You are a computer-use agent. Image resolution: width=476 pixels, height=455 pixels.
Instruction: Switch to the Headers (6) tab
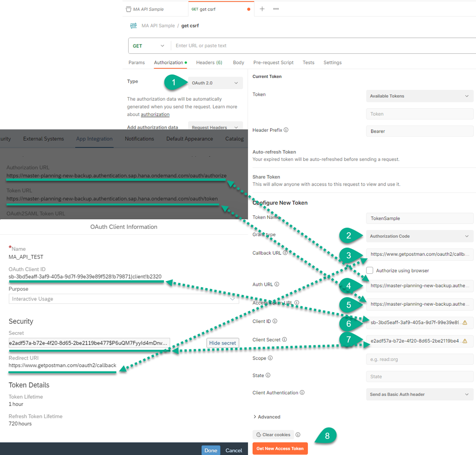(x=209, y=63)
